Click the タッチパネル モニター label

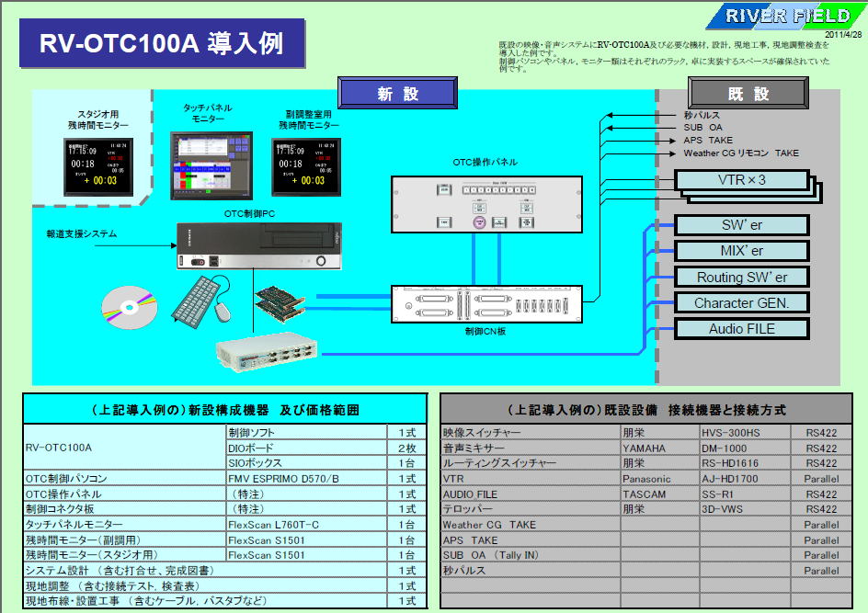pyautogui.click(x=208, y=113)
